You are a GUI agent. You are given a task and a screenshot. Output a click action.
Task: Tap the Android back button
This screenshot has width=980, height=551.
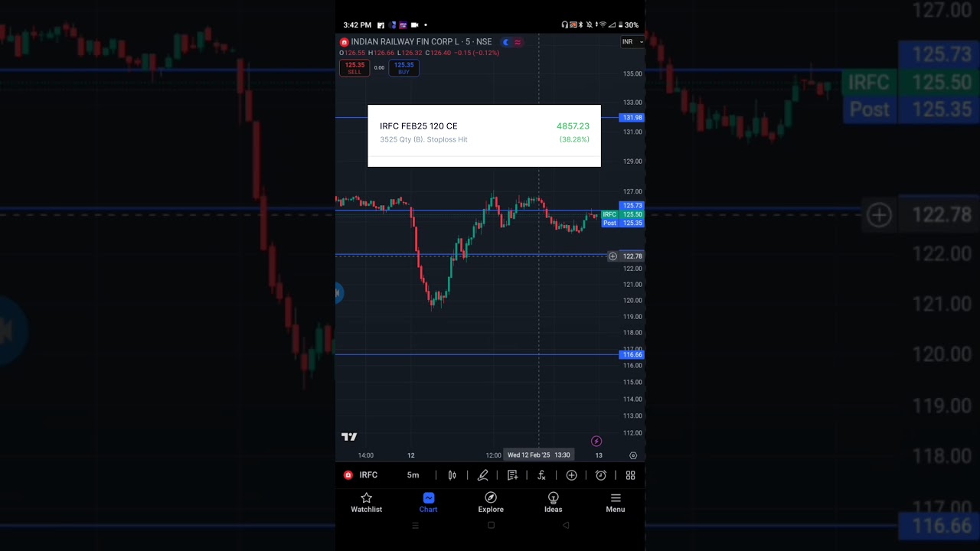[566, 525]
